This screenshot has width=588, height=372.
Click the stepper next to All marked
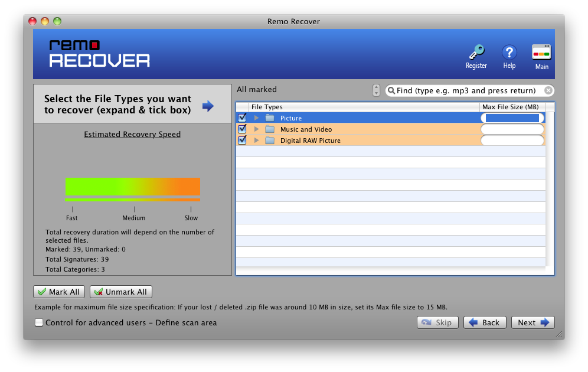tap(376, 90)
